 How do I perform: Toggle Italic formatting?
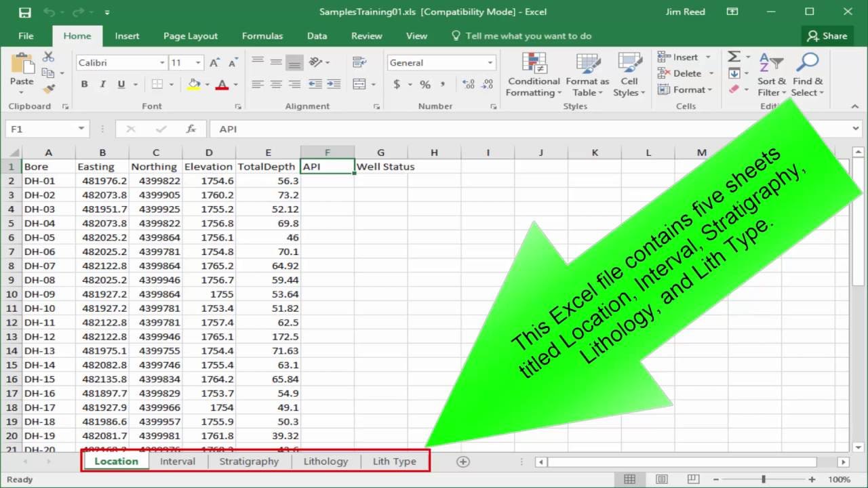(x=102, y=84)
